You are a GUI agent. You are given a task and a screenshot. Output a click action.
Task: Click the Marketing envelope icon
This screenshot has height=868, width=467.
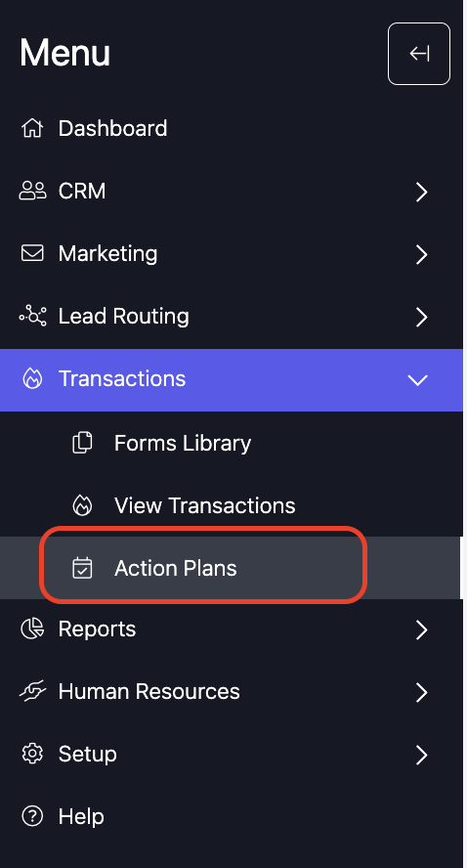(32, 253)
